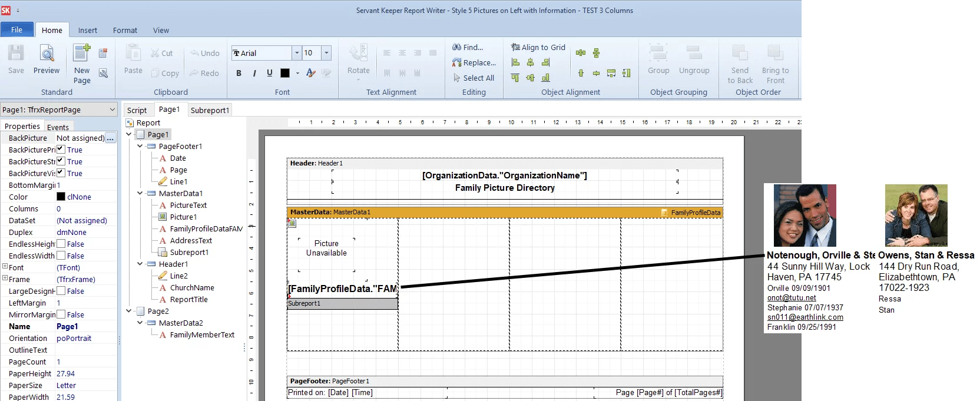Expand the Frame property
The width and height of the screenshot is (980, 401).
[5, 278]
